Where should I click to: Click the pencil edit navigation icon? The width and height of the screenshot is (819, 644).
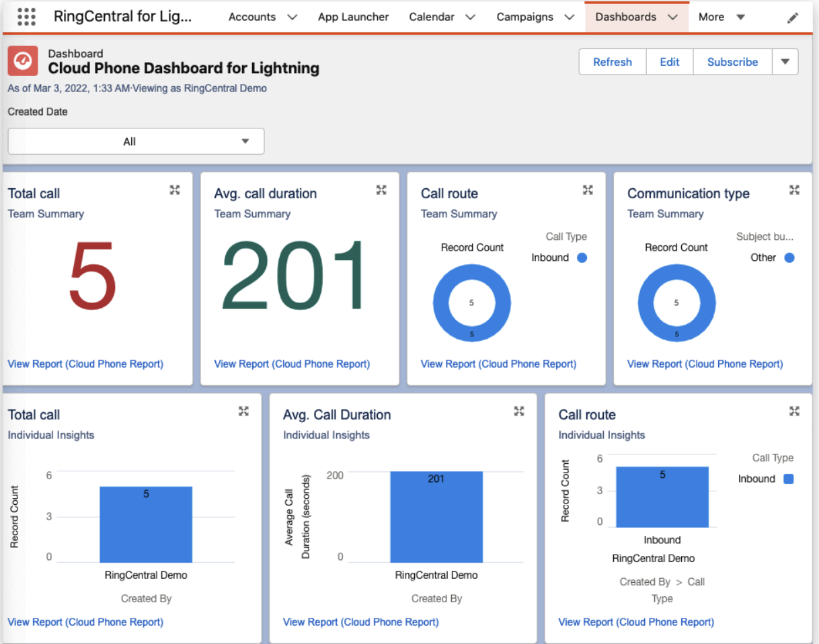tap(793, 17)
